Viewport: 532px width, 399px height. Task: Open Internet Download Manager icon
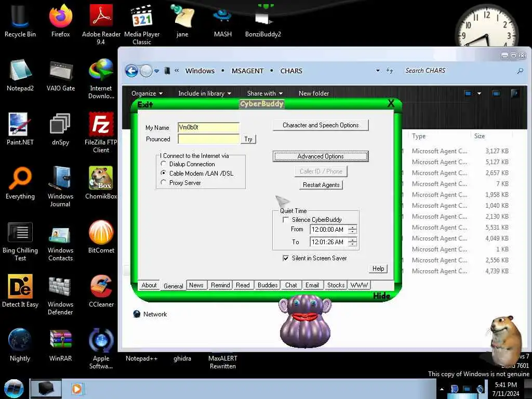(x=101, y=78)
